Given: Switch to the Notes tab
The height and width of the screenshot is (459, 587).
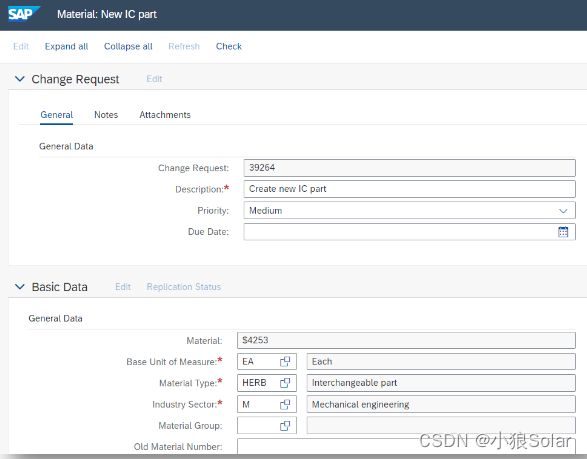Looking at the screenshot, I should click(106, 115).
